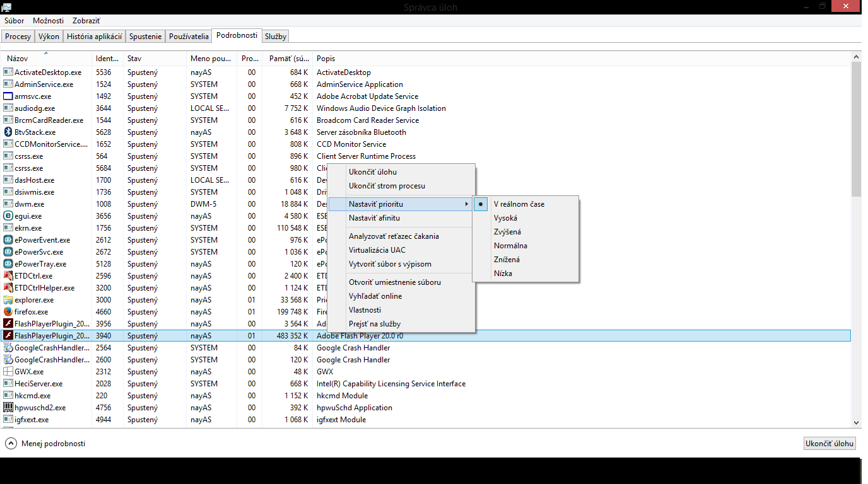Switch to the Výkon tab
The height and width of the screenshot is (484, 868).
coord(49,37)
